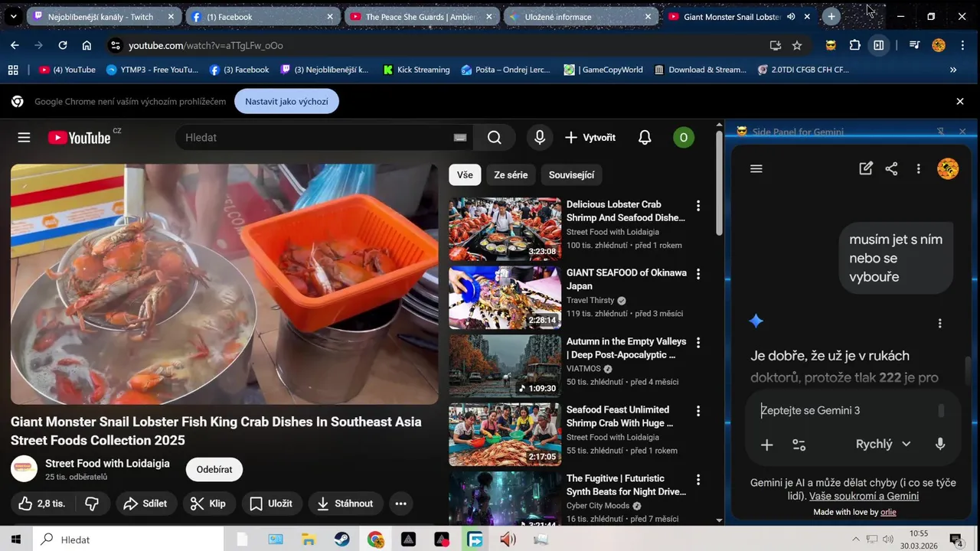Dislike the video
Viewport: 980px width, 551px height.
(92, 504)
